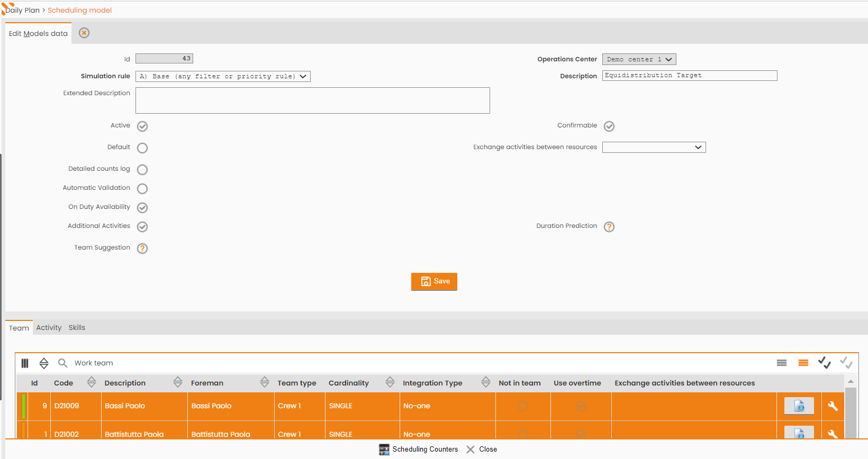The image size is (868, 459).
Task: Switch to the Activity tab
Action: click(49, 328)
